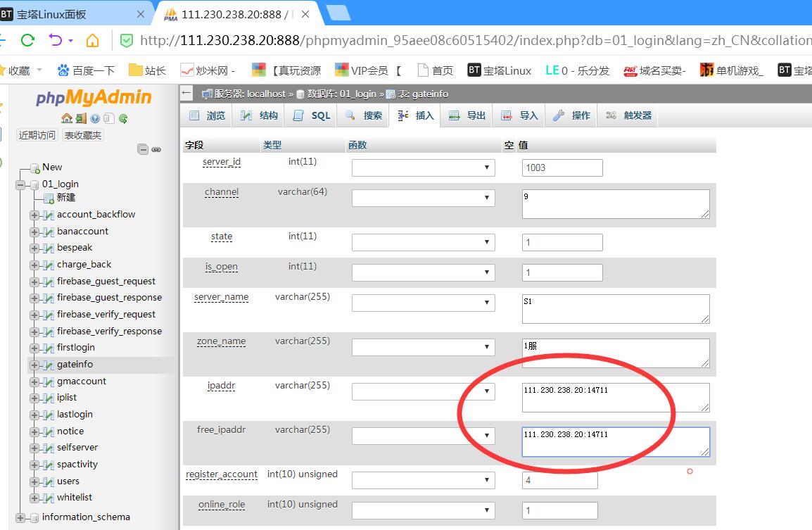Collapse all tree nodes icon in sidebar
This screenshot has width=812, height=530.
pos(143,149)
